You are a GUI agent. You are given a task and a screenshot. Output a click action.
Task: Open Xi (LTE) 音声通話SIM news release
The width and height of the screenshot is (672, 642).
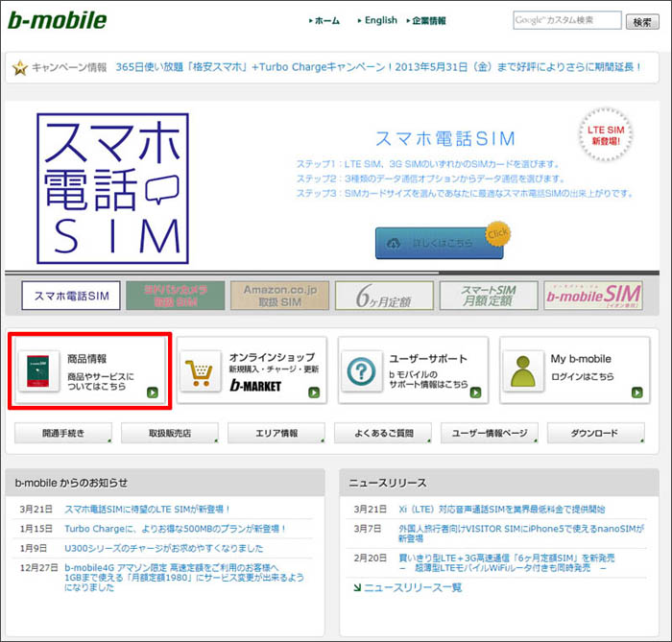point(502,510)
